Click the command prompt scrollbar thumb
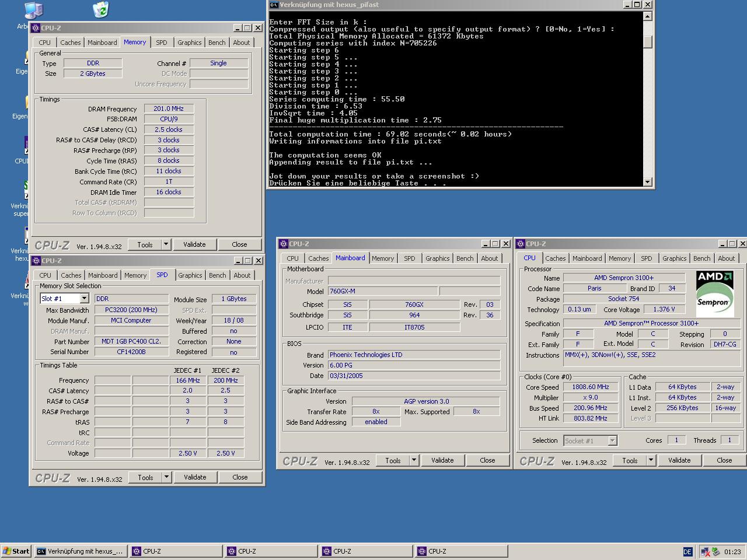The width and height of the screenshot is (747, 560). 647,43
